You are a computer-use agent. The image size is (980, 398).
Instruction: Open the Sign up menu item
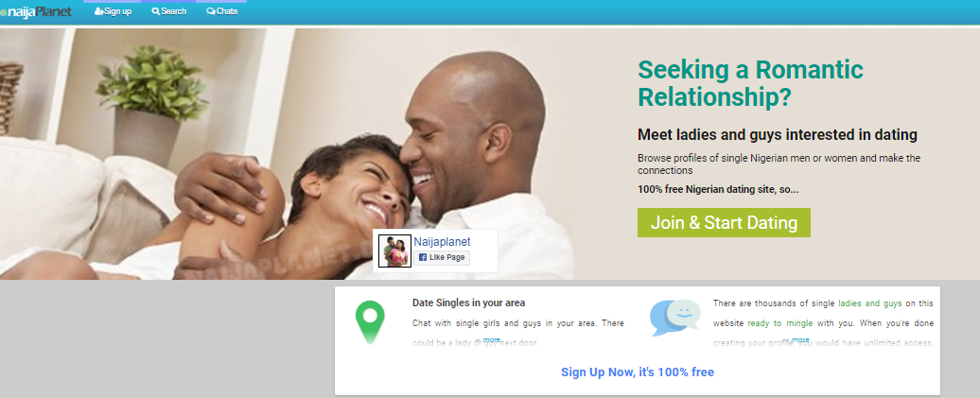pos(113,11)
